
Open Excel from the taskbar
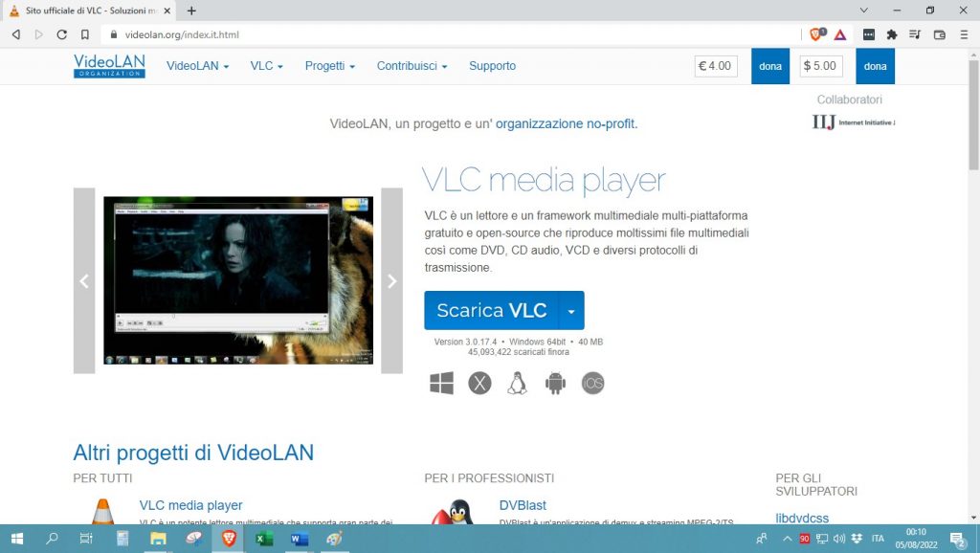pyautogui.click(x=263, y=539)
